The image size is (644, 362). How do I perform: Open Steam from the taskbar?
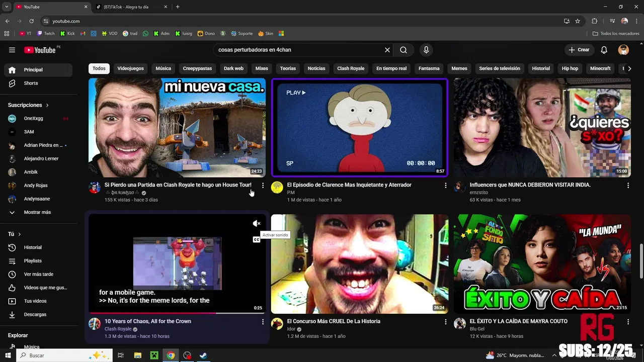click(x=204, y=355)
